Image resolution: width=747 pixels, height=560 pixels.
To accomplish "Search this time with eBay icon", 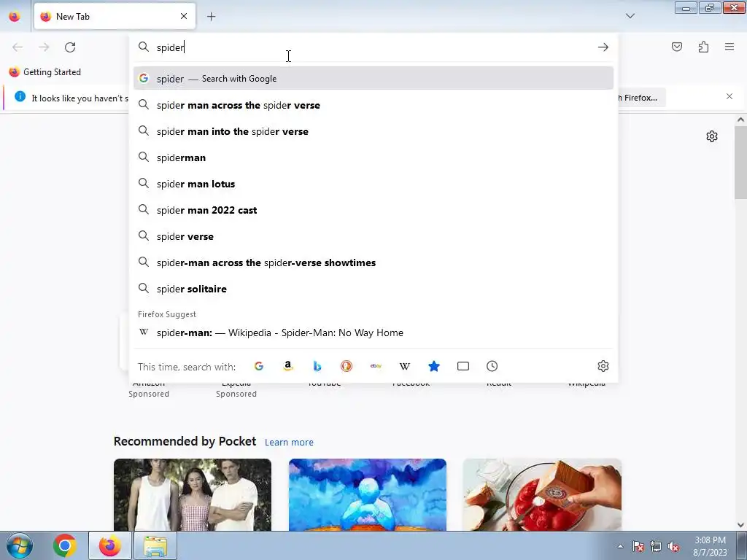I will click(x=376, y=366).
